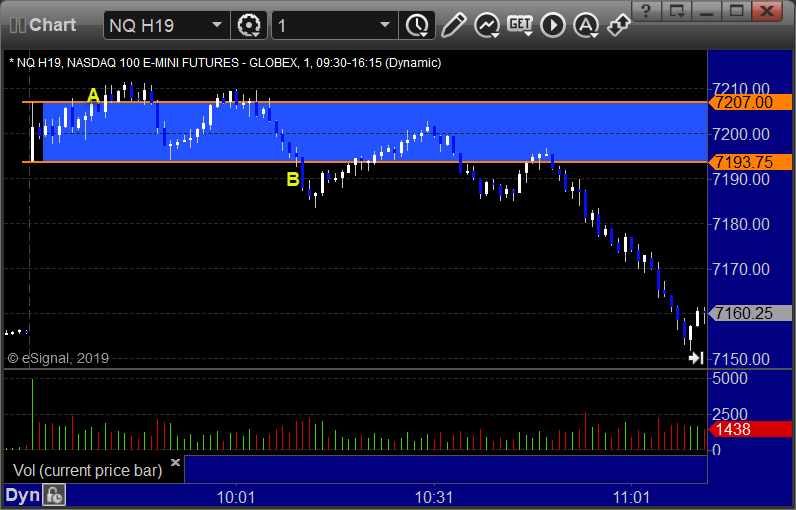Select the yellow A annotation label

[93, 95]
